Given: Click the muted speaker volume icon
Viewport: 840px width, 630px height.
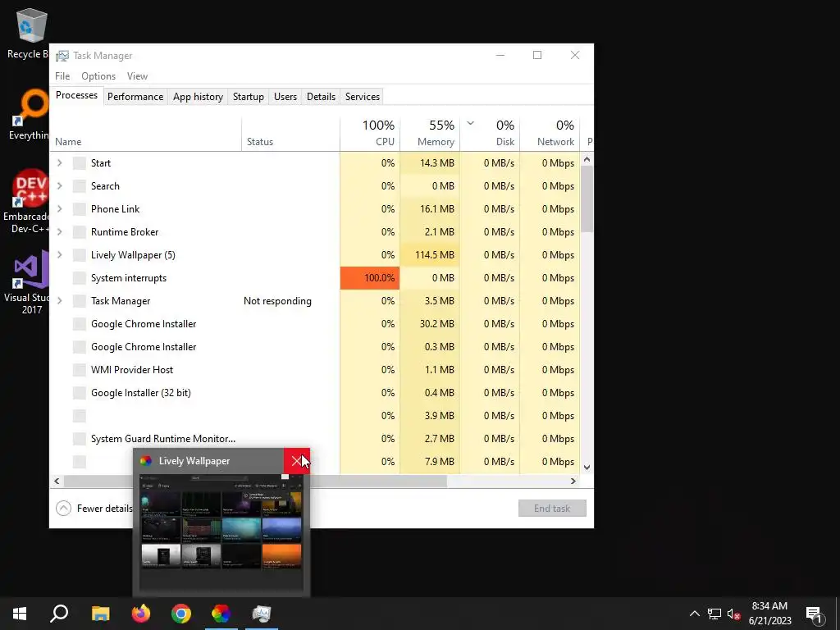Looking at the screenshot, I should coord(734,614).
